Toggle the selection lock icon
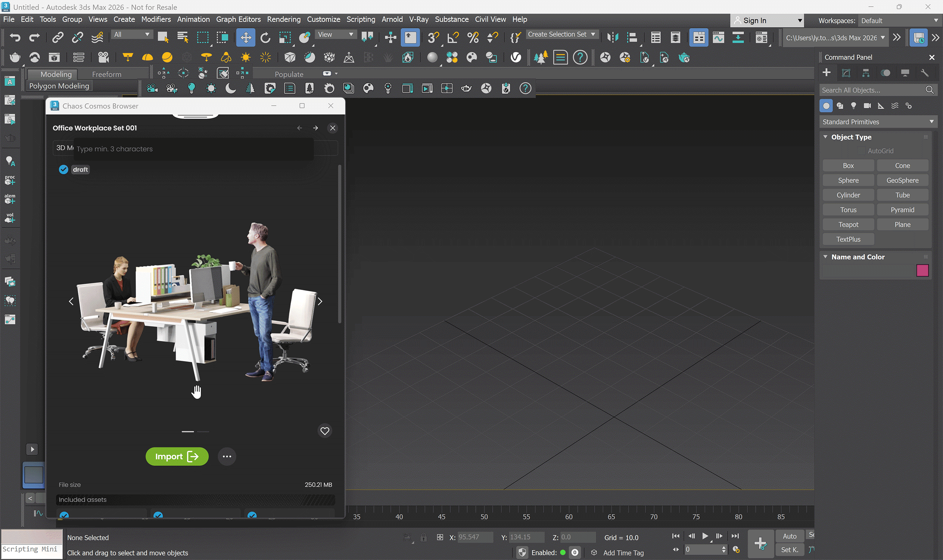Screen dimensions: 943x560 coord(423,537)
